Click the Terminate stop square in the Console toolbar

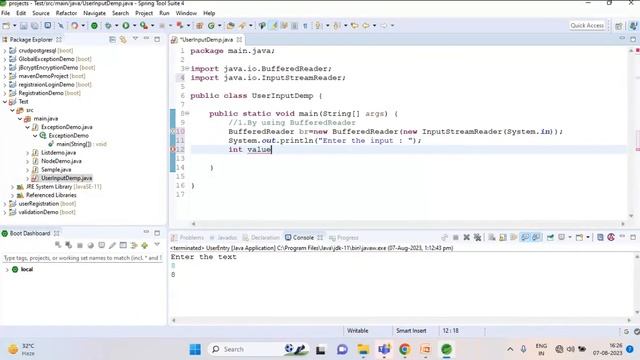click(x=456, y=237)
